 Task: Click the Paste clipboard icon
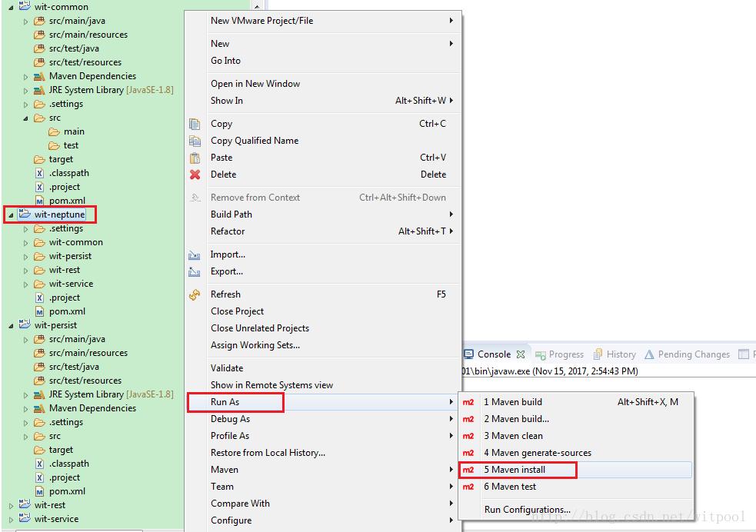pos(195,158)
